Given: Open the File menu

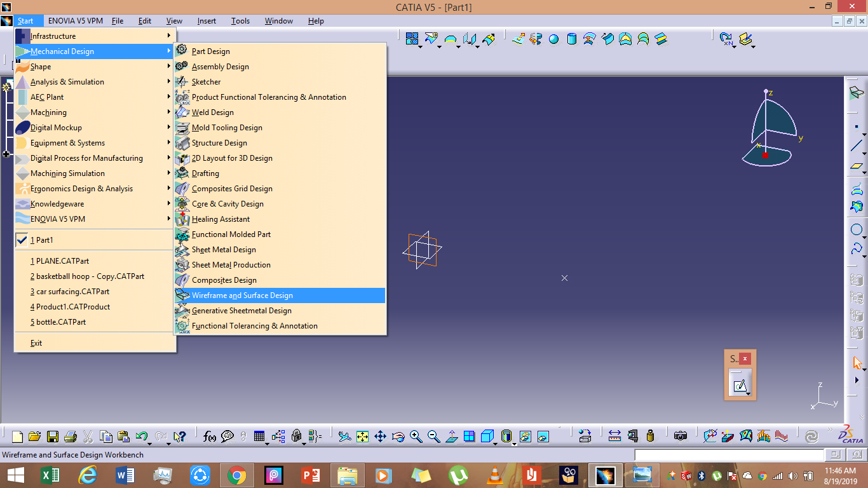Looking at the screenshot, I should pos(118,21).
